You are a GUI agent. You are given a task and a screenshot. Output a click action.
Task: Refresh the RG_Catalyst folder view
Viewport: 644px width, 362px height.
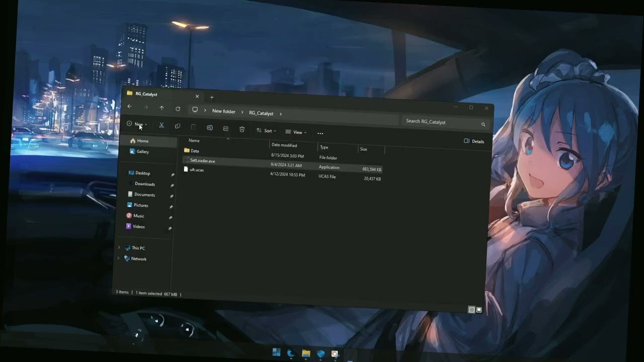click(x=178, y=109)
